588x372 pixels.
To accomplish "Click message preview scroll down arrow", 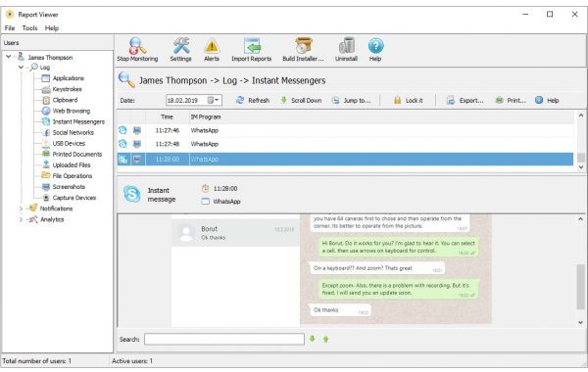I will click(x=580, y=322).
